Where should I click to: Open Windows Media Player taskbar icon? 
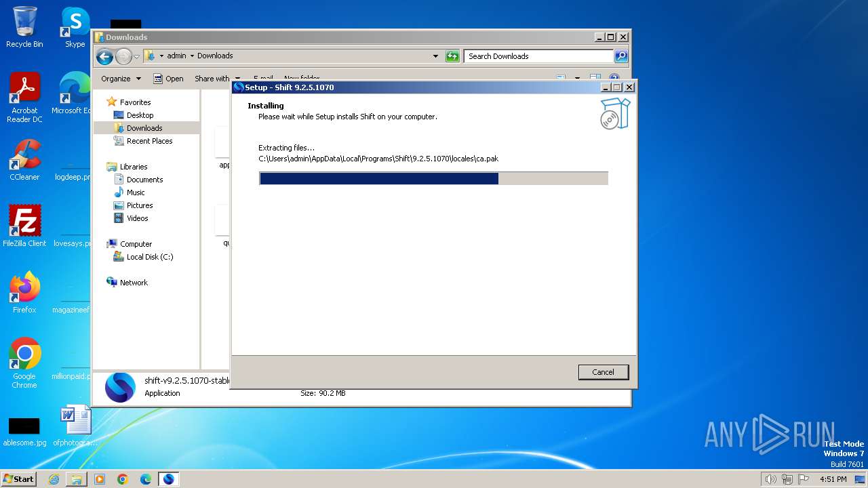click(100, 479)
